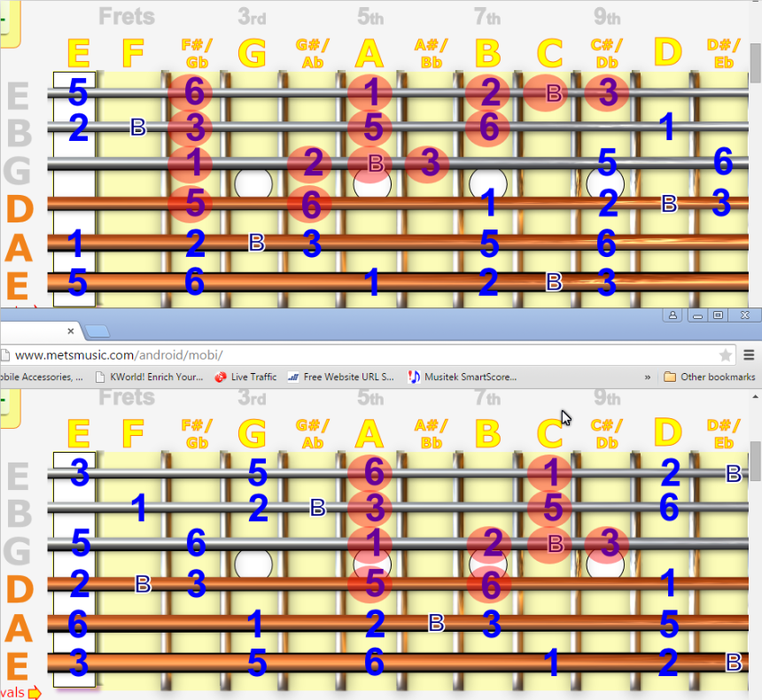Select the D string label in upper fretboard
The height and width of the screenshot is (700, 762).
(19, 209)
